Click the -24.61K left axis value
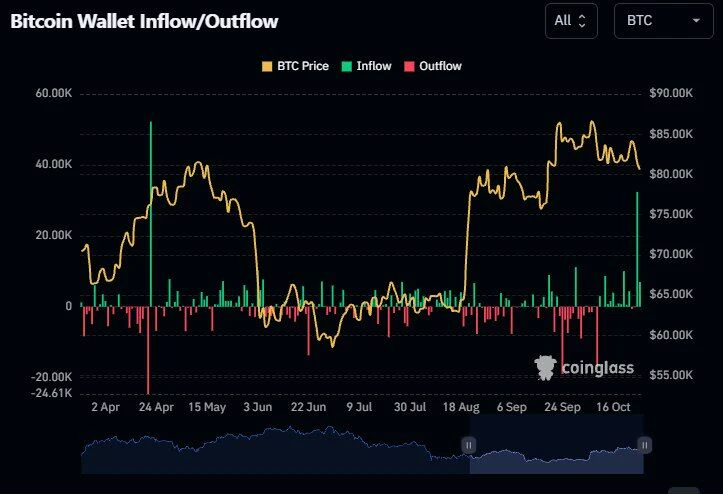This screenshot has height=494, width=723. tap(52, 393)
